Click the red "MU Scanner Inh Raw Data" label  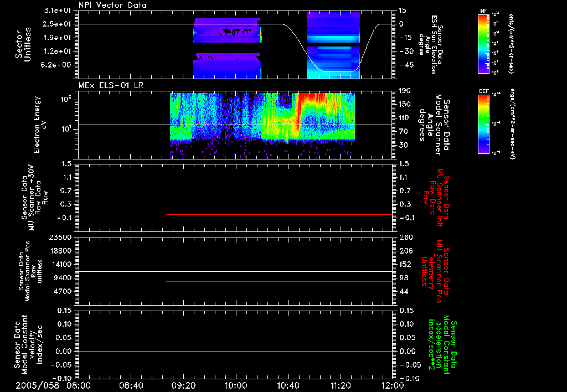click(437, 198)
